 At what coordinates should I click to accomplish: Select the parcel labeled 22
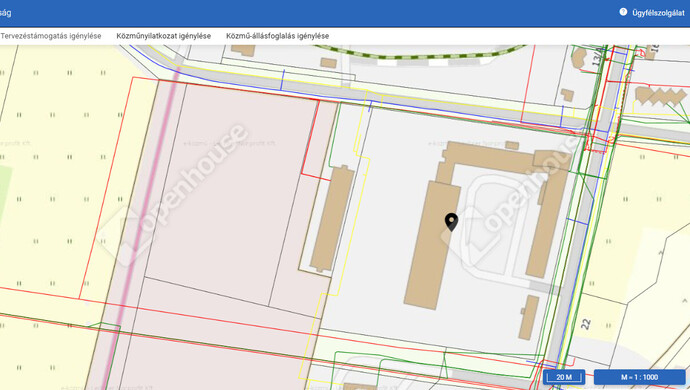(x=586, y=324)
